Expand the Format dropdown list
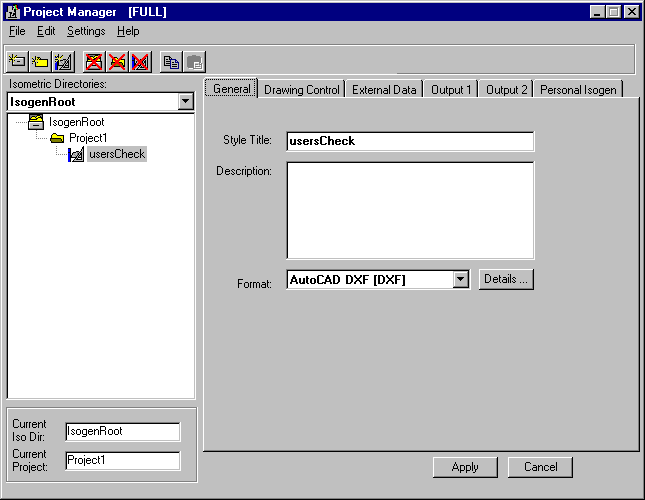The height and width of the screenshot is (500, 645). 460,280
